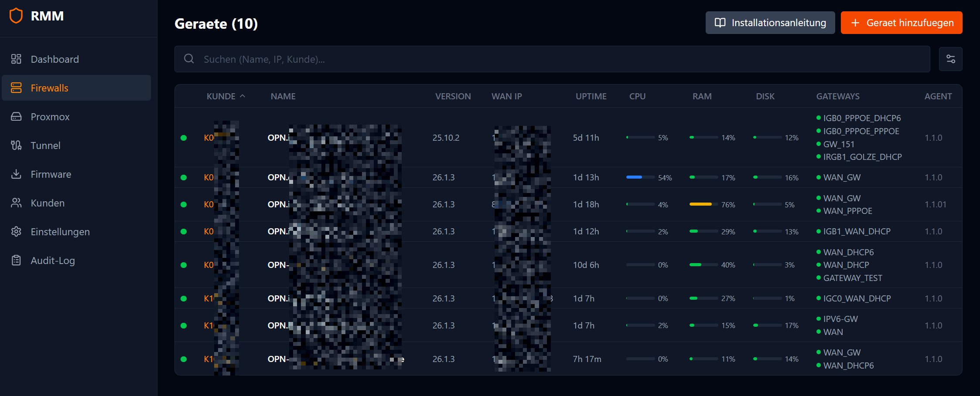Click the 12% DISK usage bar
The image size is (980, 396).
[767, 138]
